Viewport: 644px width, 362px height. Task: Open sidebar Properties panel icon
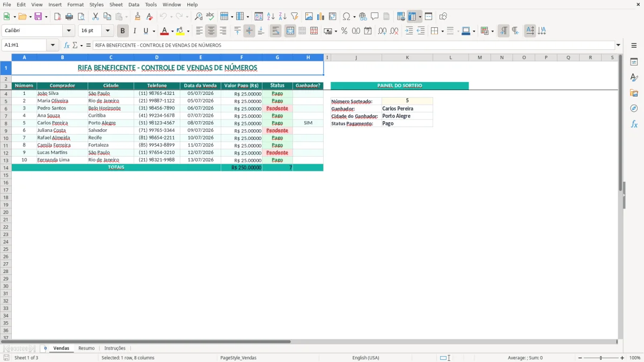(x=634, y=62)
